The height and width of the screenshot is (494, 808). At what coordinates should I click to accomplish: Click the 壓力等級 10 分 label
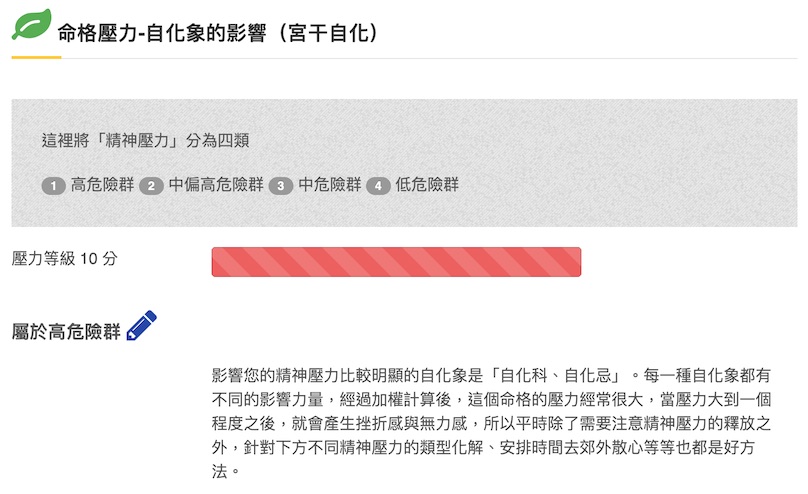(64, 259)
